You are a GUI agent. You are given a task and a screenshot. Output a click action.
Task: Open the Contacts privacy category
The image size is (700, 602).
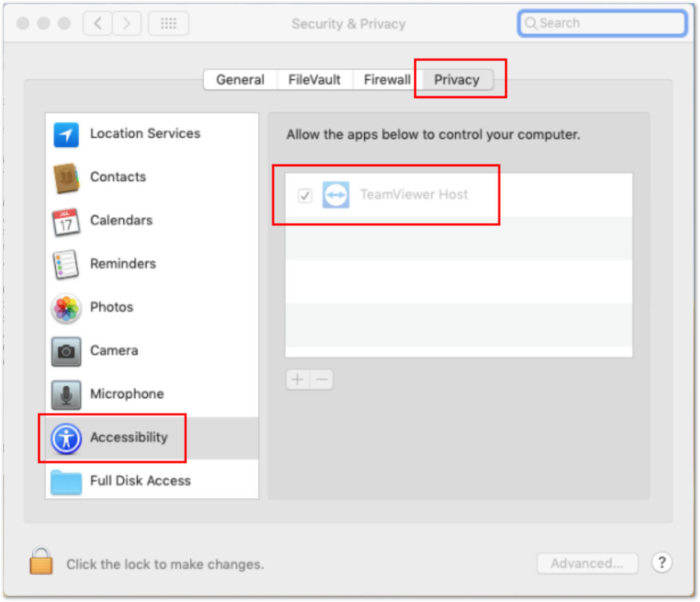click(152, 177)
